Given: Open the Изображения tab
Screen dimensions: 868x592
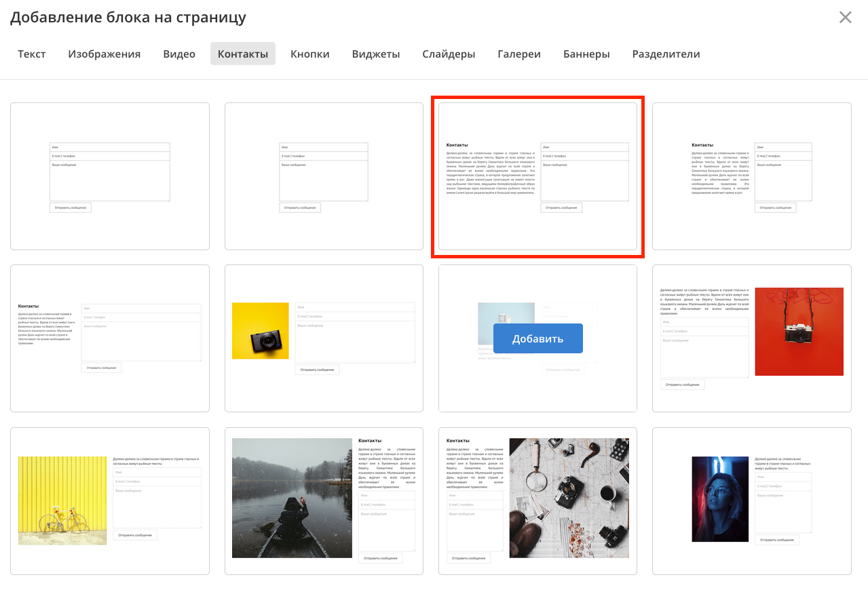Looking at the screenshot, I should (x=104, y=54).
